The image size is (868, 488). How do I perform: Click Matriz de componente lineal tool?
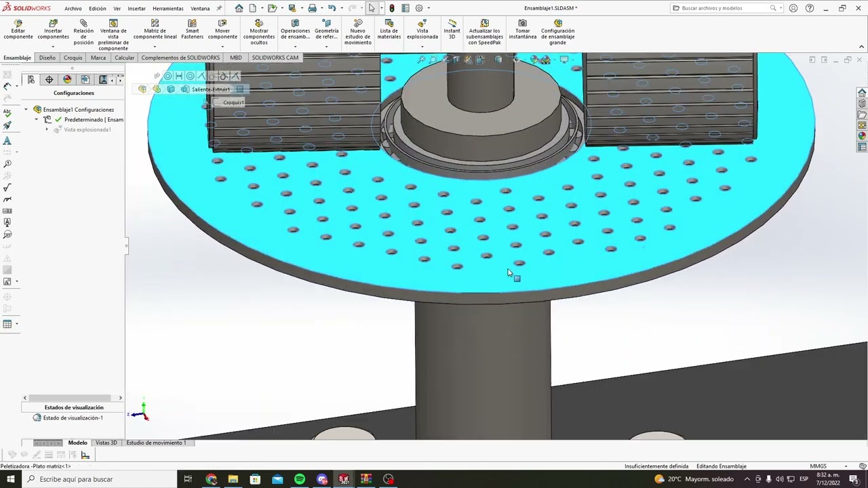click(155, 30)
